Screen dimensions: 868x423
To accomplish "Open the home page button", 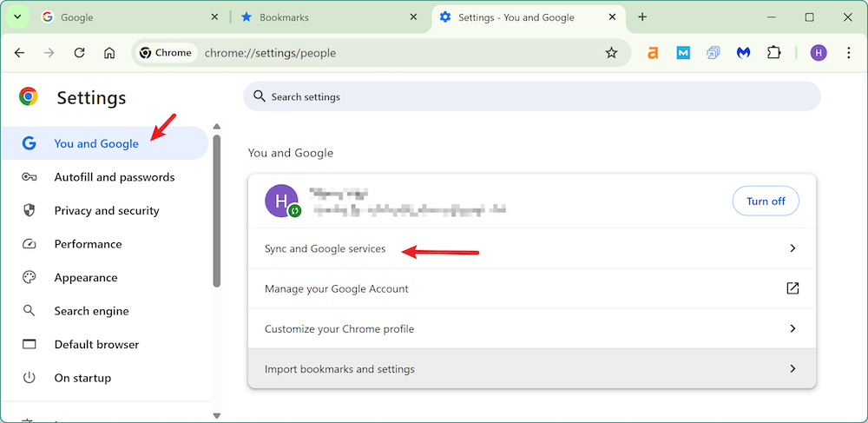I will [109, 53].
